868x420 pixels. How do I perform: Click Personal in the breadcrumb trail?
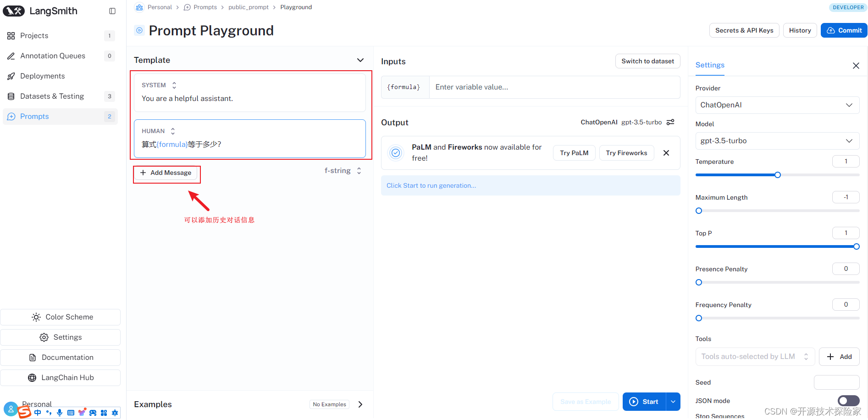pyautogui.click(x=160, y=7)
